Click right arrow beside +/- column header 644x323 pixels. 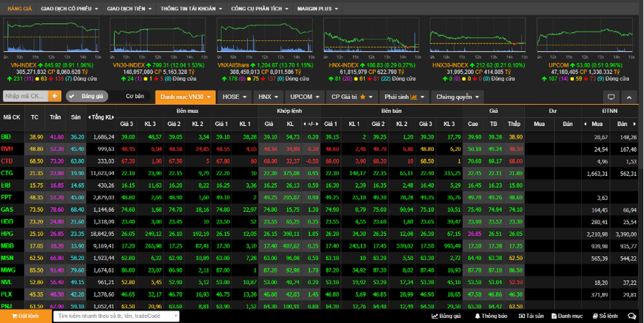317,124
